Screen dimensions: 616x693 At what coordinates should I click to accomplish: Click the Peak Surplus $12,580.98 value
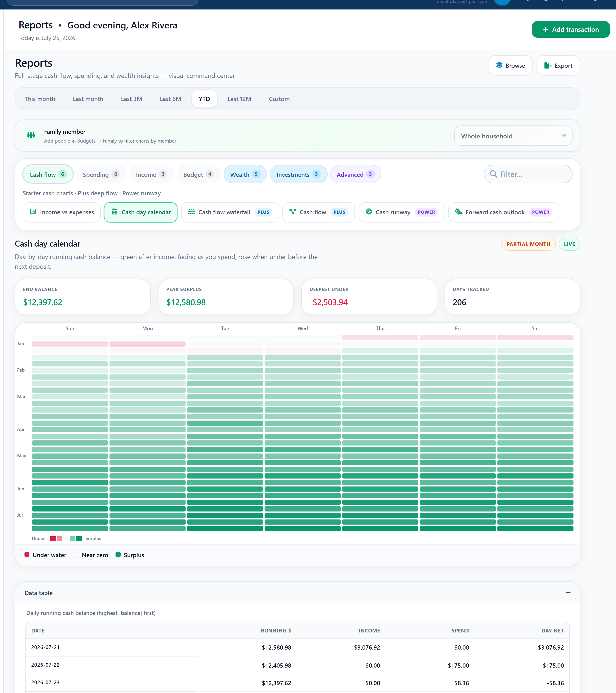186,302
